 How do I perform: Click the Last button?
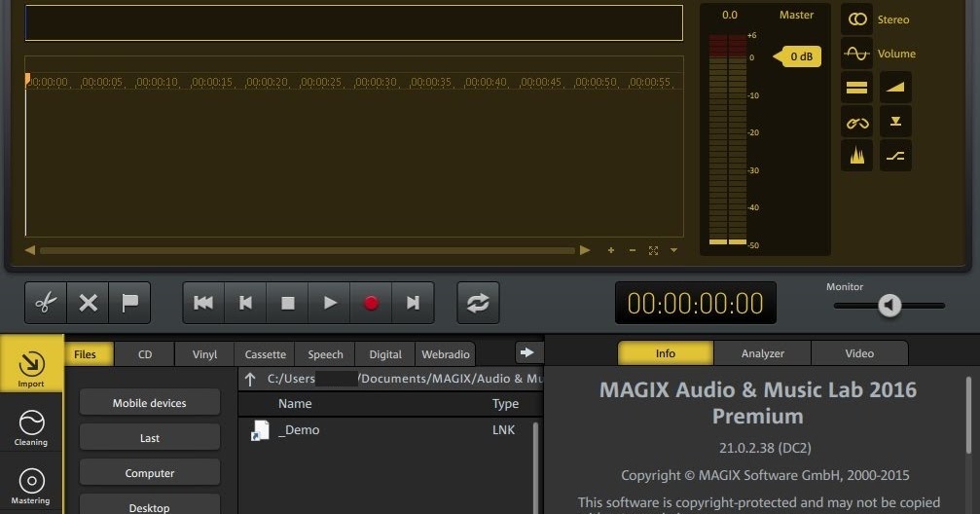click(x=149, y=438)
